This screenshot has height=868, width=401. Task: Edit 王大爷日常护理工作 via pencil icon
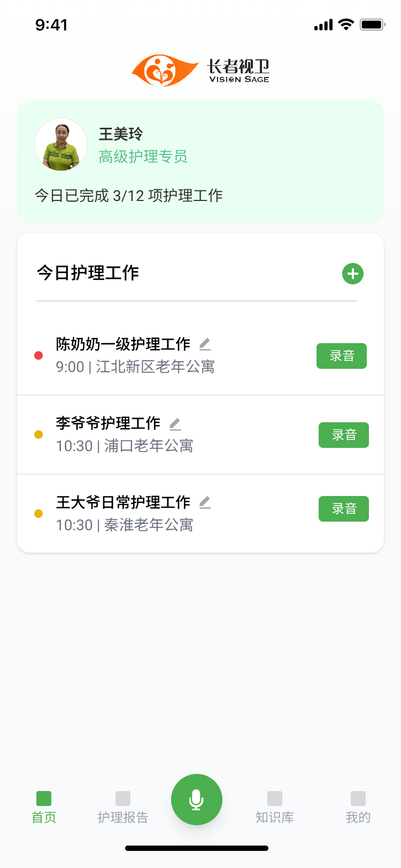(205, 502)
